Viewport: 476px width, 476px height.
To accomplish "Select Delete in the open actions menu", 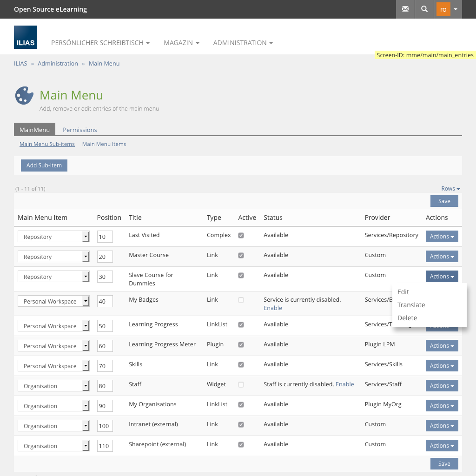I will [407, 318].
